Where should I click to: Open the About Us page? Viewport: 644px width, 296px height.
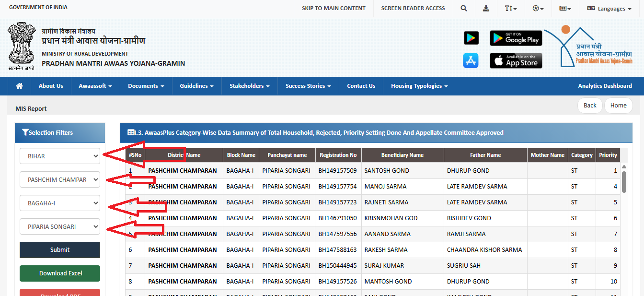point(51,86)
